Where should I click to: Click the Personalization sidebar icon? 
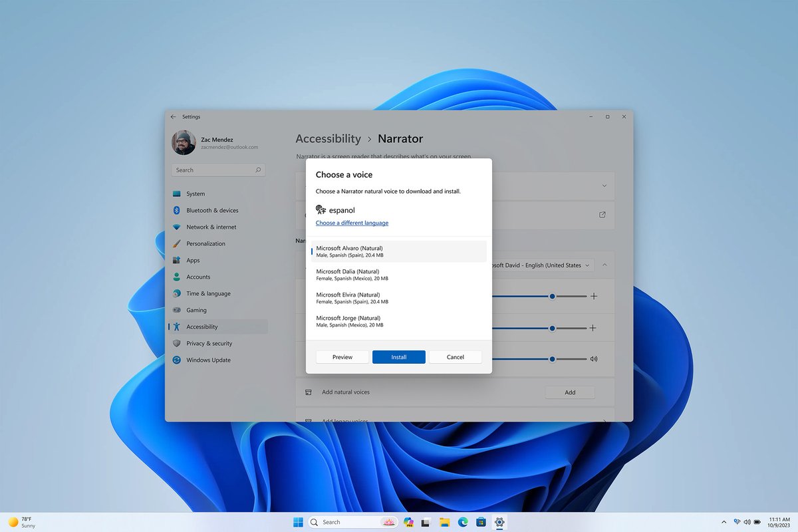[x=177, y=243]
